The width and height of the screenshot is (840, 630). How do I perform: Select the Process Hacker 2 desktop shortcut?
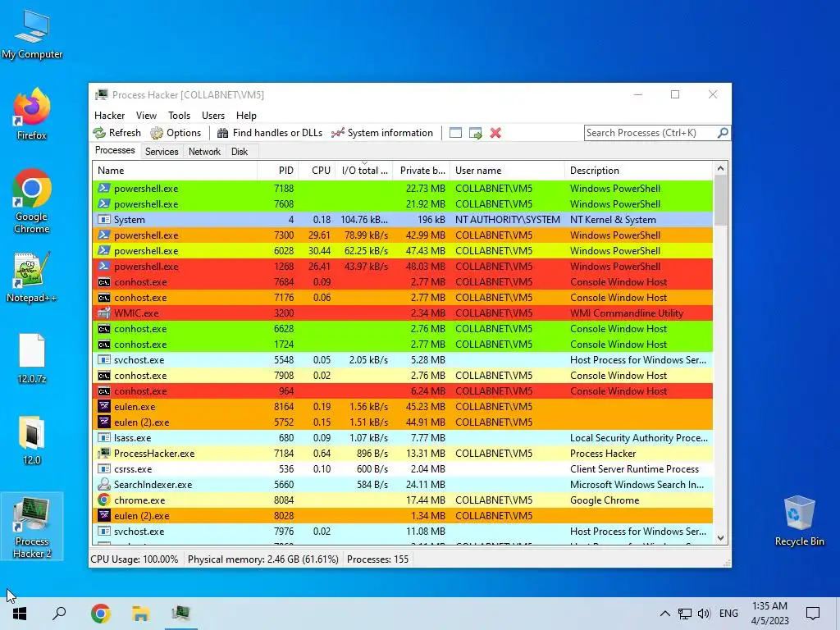point(32,527)
